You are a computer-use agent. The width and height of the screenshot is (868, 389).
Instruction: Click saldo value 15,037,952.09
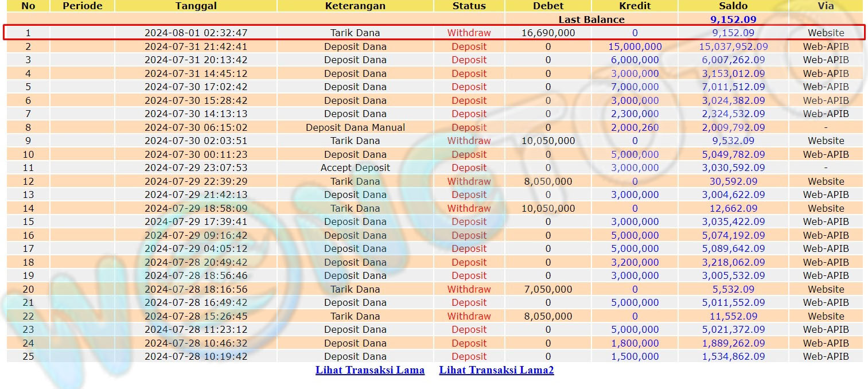pyautogui.click(x=733, y=46)
